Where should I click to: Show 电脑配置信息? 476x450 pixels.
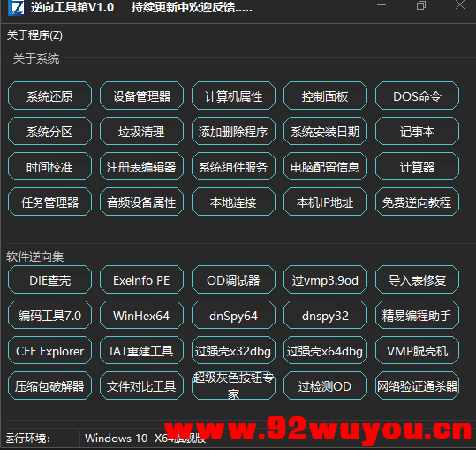[x=325, y=166]
